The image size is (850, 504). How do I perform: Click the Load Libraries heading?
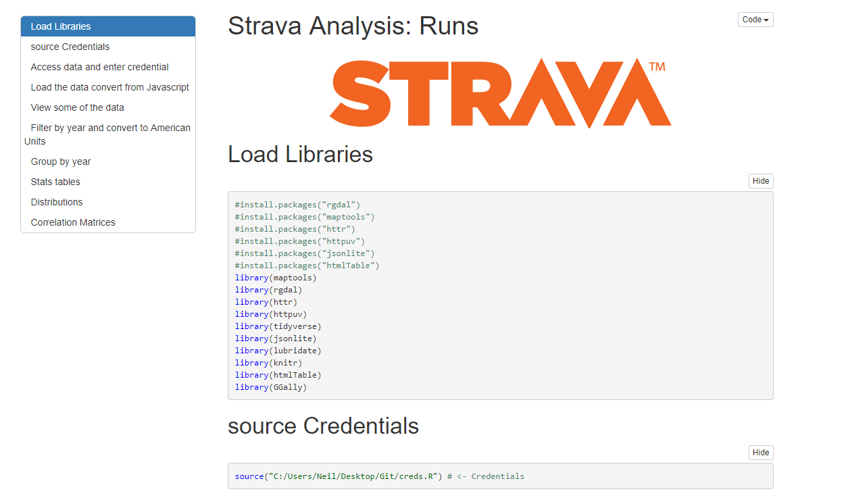point(301,154)
